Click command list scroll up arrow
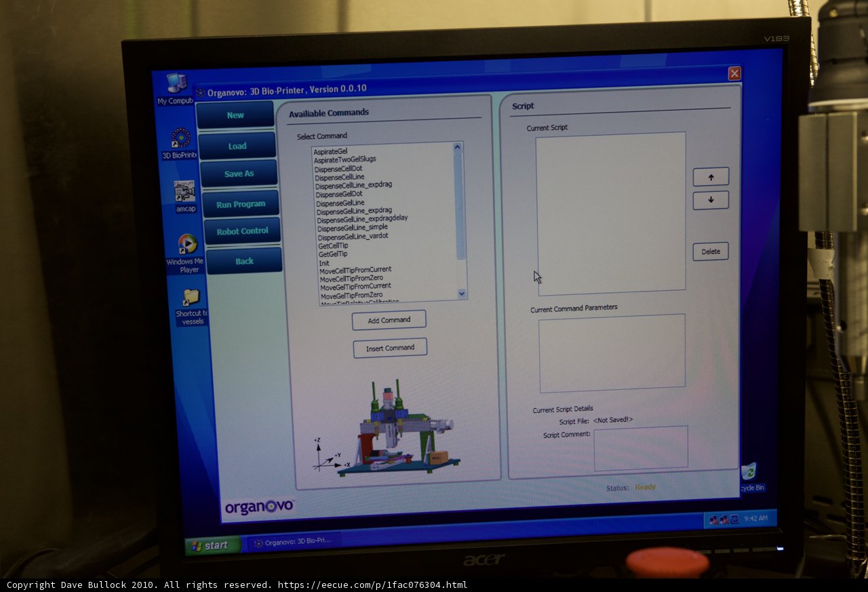Viewport: 868px width, 592px height. [x=457, y=147]
